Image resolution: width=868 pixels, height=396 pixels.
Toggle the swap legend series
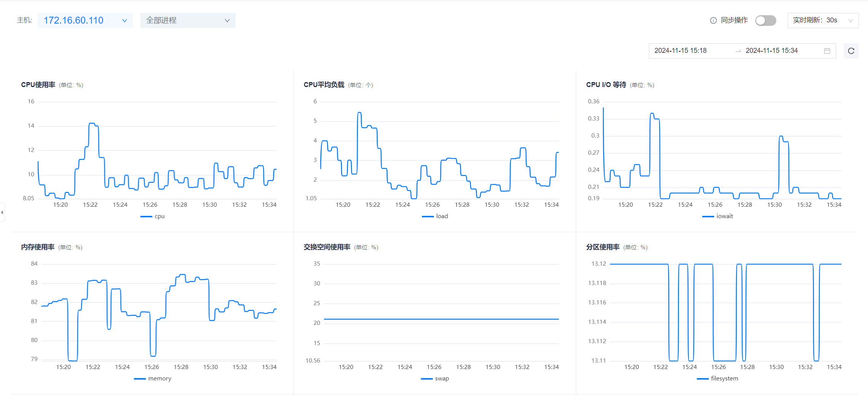click(435, 379)
